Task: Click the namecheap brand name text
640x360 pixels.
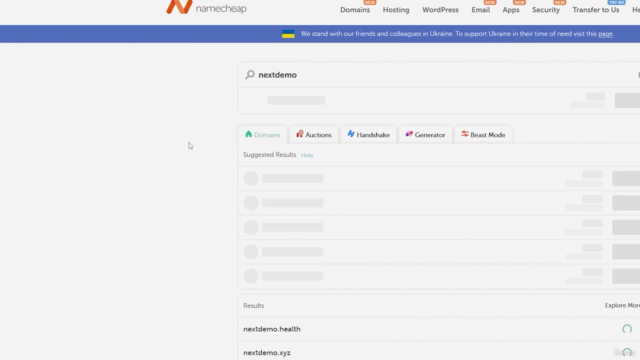Action: tap(221, 8)
